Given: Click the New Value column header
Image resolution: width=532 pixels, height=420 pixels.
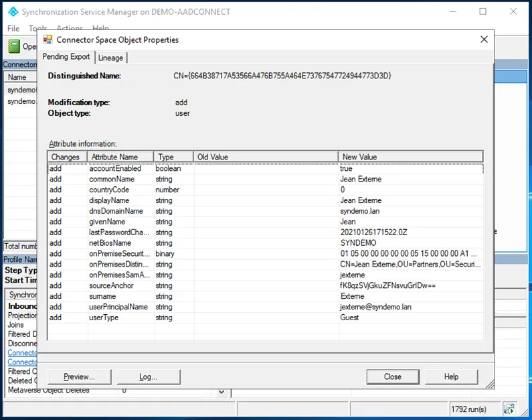Looking at the screenshot, I should click(410, 157).
